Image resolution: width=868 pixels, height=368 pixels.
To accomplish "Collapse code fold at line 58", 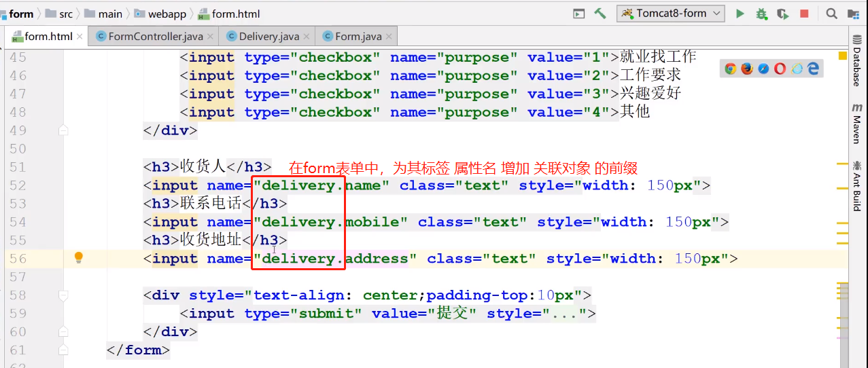I will tap(63, 295).
